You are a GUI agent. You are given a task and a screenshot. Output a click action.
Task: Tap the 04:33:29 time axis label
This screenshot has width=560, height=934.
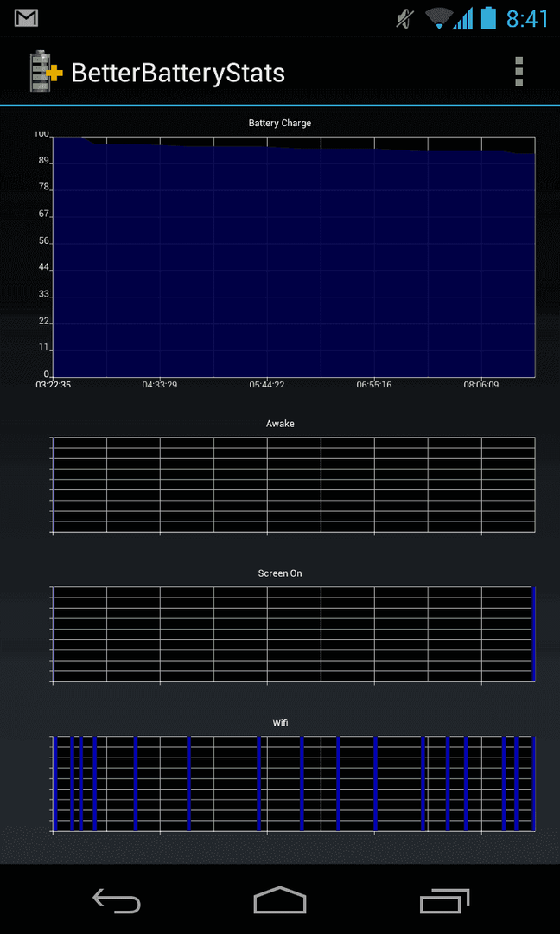[160, 385]
